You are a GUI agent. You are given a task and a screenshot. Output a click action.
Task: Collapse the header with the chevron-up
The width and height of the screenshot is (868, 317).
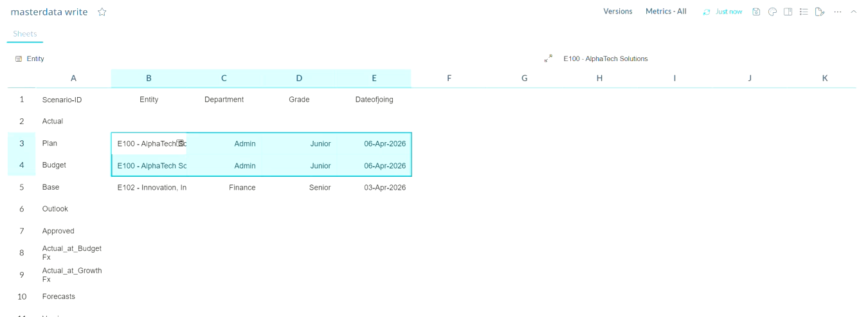[854, 12]
